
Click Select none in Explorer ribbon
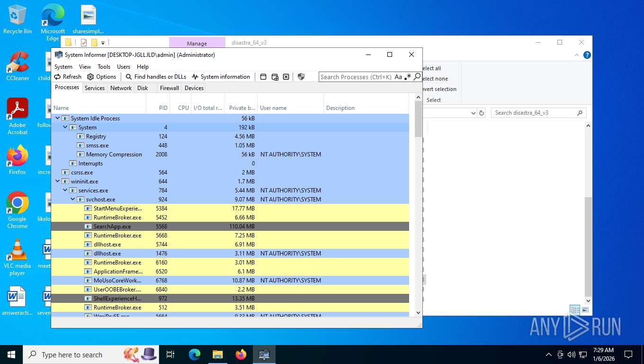(435, 79)
